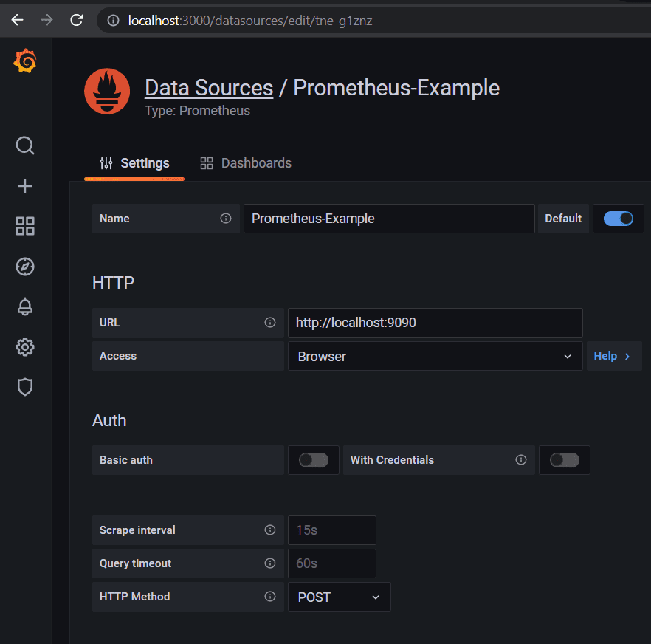Click the 'Type: Prometheus' subtitle text
This screenshot has height=644, width=651.
point(197,111)
